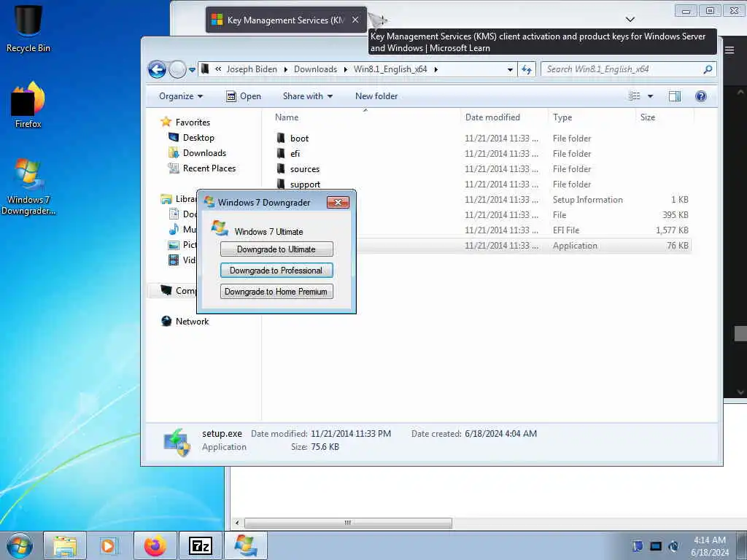This screenshot has height=560, width=747.
Task: Close the Windows 7 Downgrader dialog
Action: (x=338, y=203)
